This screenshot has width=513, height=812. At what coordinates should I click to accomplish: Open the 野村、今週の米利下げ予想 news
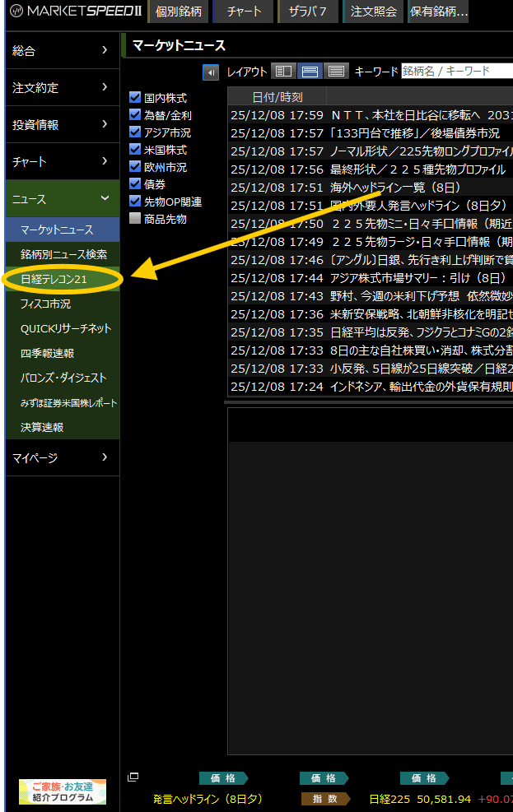pos(371,296)
